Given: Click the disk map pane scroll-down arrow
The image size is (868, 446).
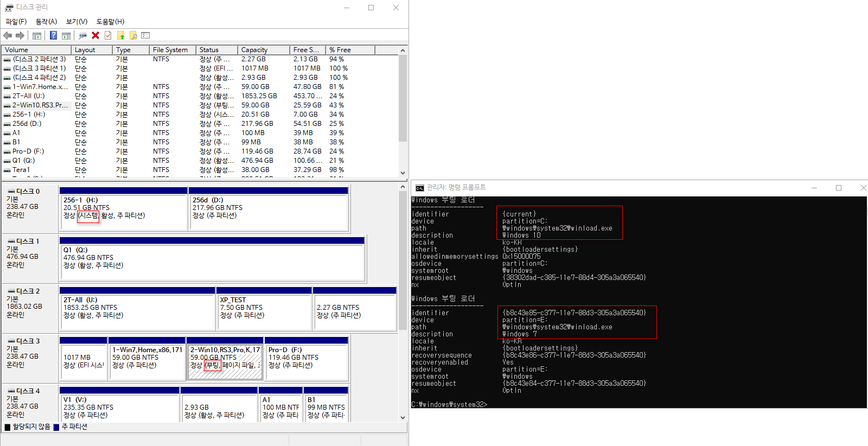Looking at the screenshot, I should pos(403,417).
